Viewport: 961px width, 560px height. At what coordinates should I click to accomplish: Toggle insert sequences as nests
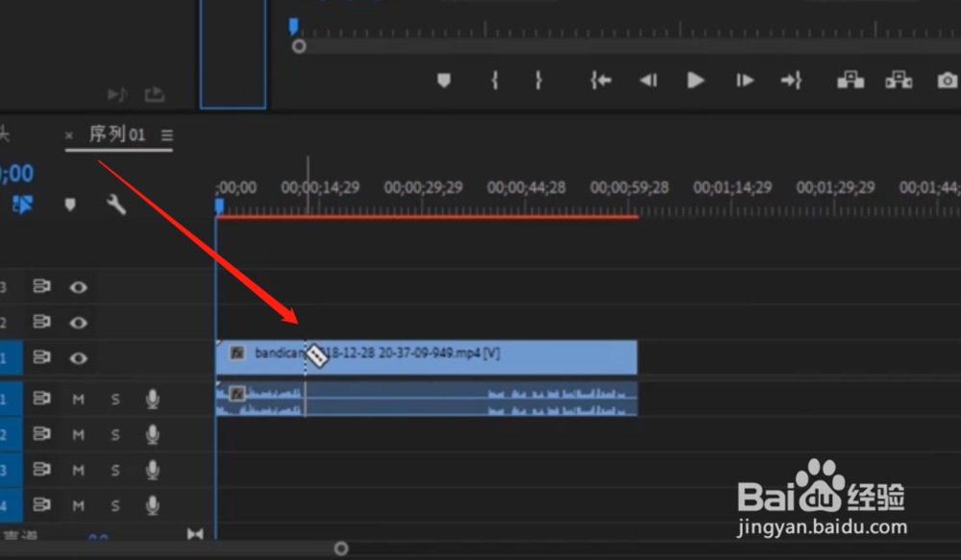(x=22, y=205)
